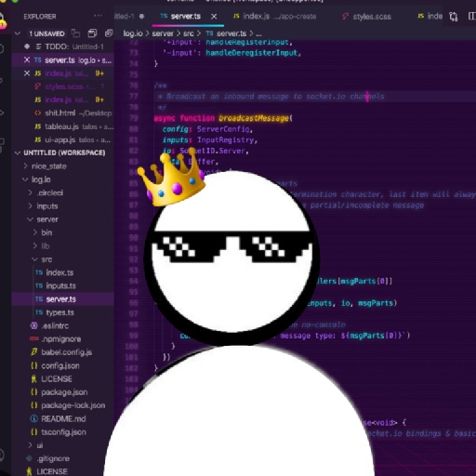Switch to the index.js app-create tab

275,16
